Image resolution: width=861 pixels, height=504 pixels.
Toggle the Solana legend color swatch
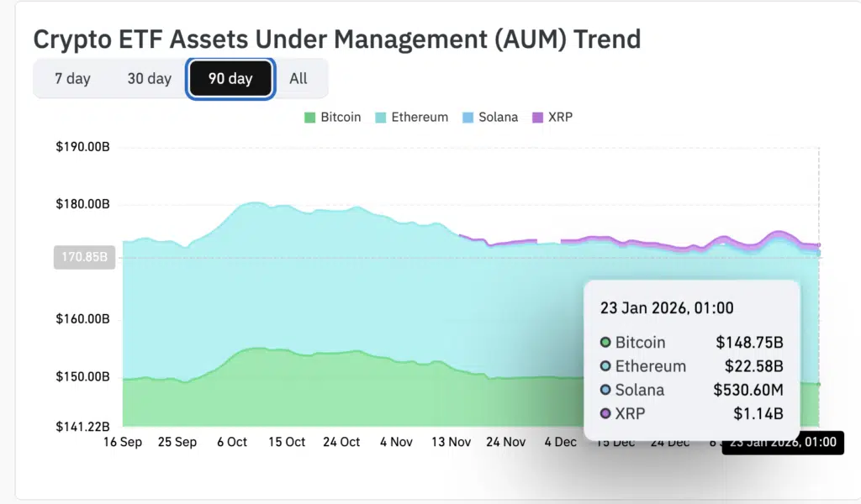click(x=467, y=118)
